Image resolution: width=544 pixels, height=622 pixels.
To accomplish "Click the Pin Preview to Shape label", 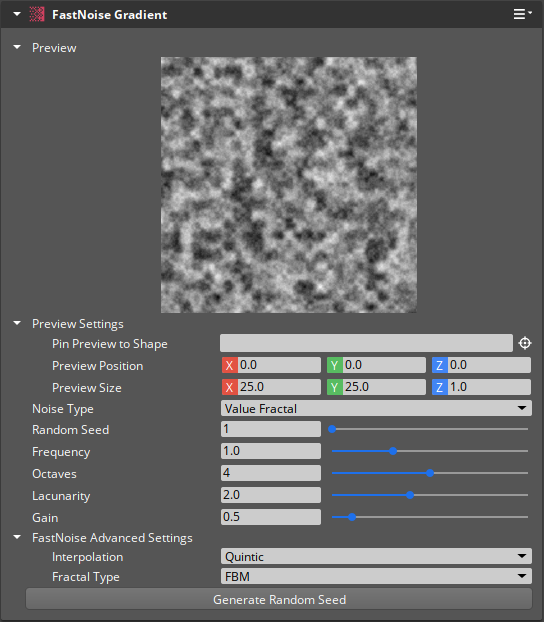I will pyautogui.click(x=110, y=344).
